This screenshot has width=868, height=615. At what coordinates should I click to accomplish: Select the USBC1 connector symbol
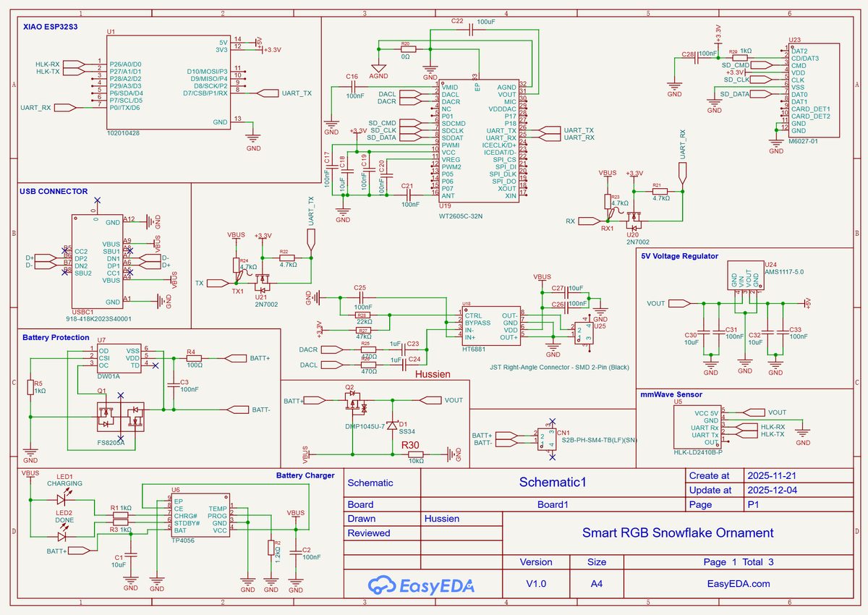pyautogui.click(x=98, y=262)
